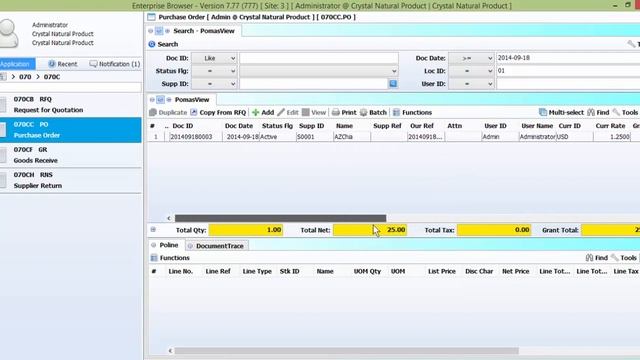Click Find in Poline toolbar

(x=597, y=258)
